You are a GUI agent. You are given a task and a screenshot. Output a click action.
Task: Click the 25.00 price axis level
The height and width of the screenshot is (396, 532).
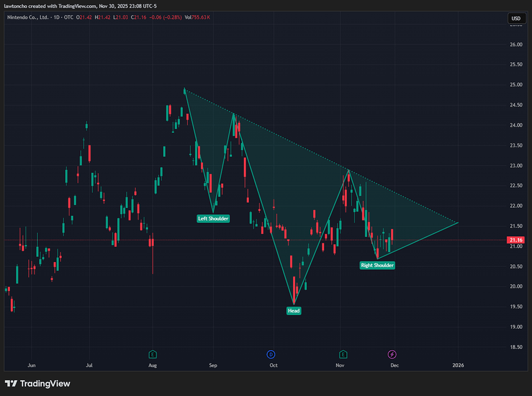click(516, 85)
